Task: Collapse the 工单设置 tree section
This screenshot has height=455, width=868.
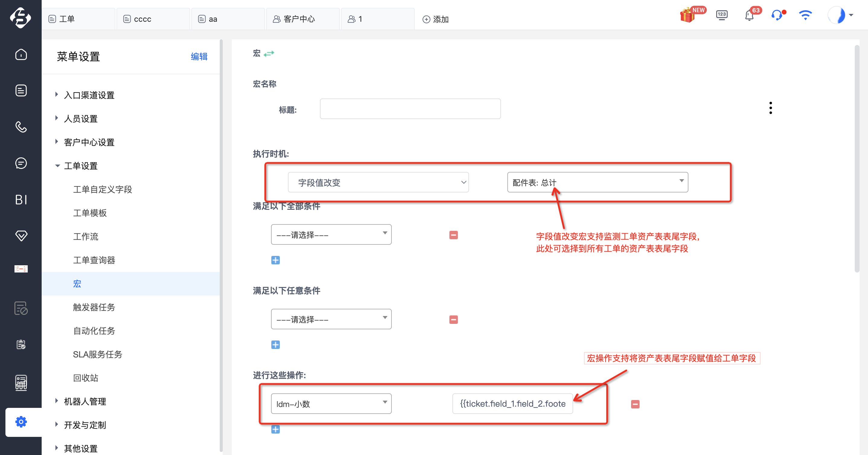Action: click(x=57, y=166)
